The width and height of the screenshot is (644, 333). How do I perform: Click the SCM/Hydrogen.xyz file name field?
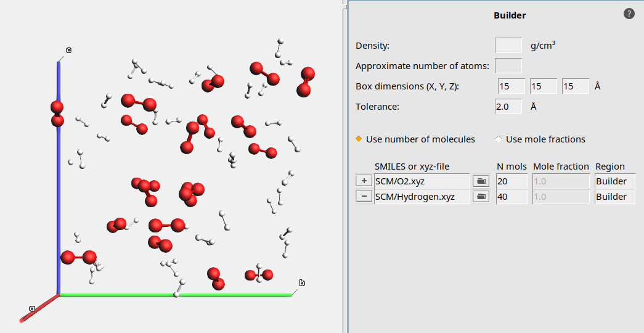click(x=422, y=197)
